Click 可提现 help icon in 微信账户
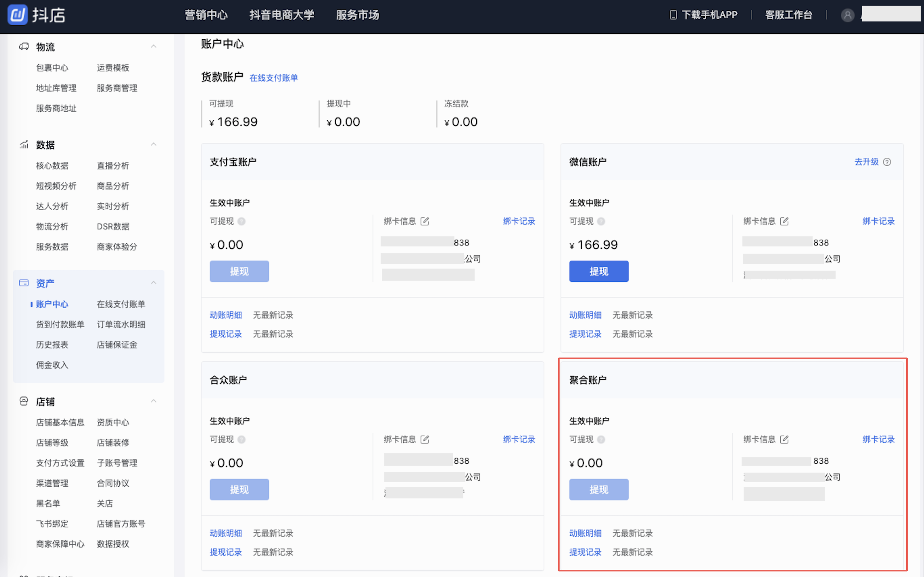 (x=601, y=221)
